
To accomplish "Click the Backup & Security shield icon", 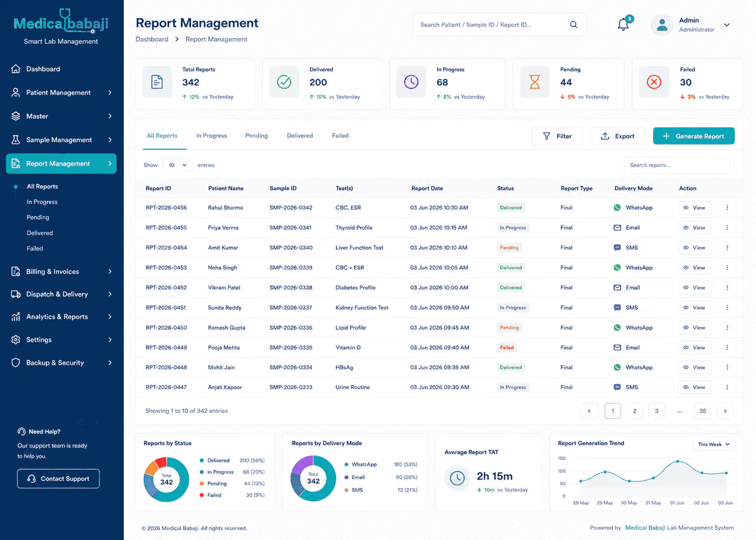I will 16,363.
